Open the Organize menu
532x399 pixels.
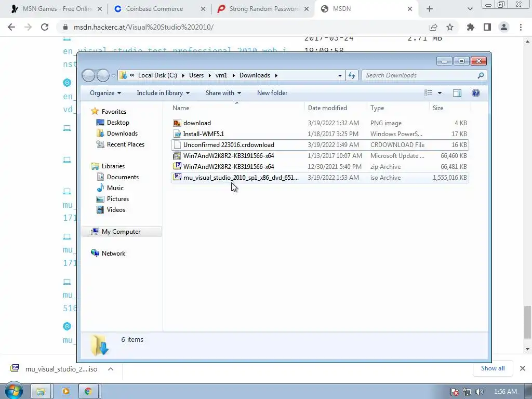point(105,93)
